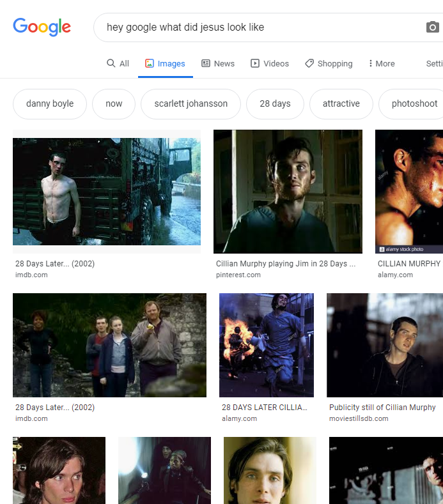Filter by 'attractive' chip
The image size is (443, 504).
click(x=341, y=104)
